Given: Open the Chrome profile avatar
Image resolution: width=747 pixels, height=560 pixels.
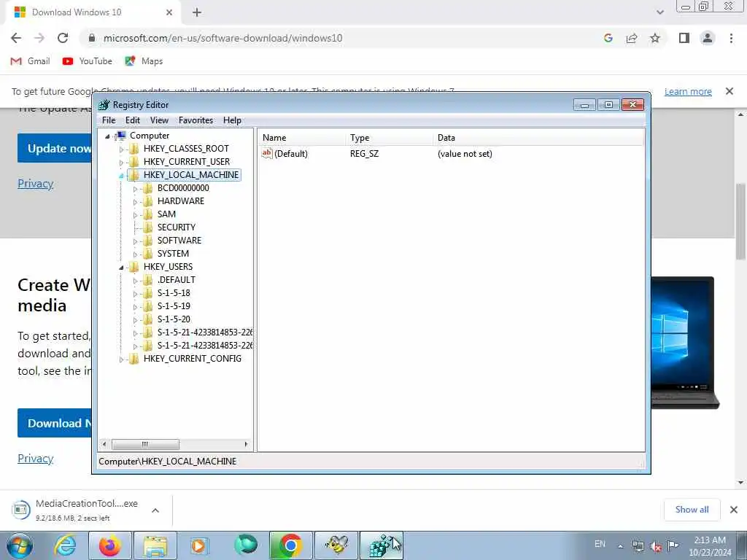Looking at the screenshot, I should coord(708,38).
